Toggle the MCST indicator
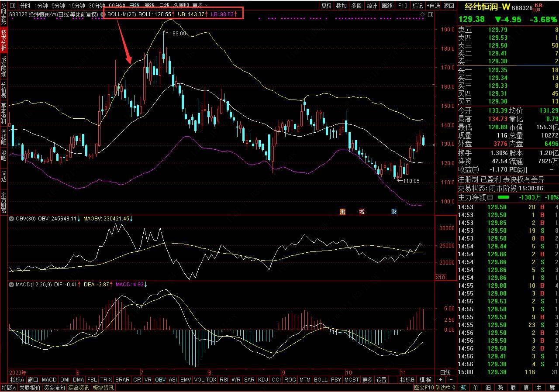Image resolution: width=559 pixels, height=392 pixels. [x=352, y=380]
